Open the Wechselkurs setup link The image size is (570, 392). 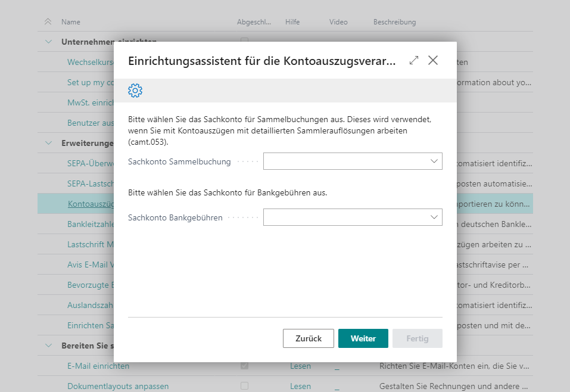89,62
